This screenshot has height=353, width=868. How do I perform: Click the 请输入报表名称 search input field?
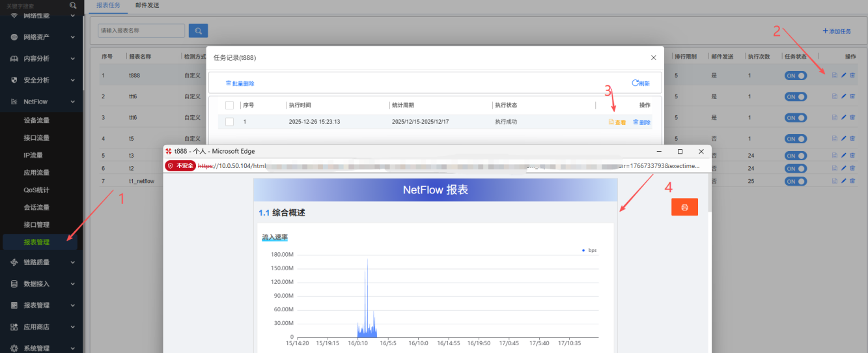tap(141, 31)
